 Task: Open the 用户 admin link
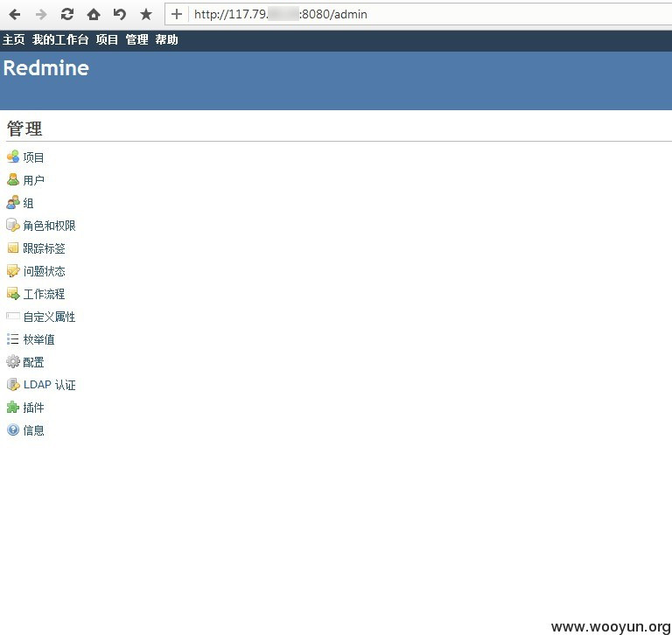pos(33,180)
